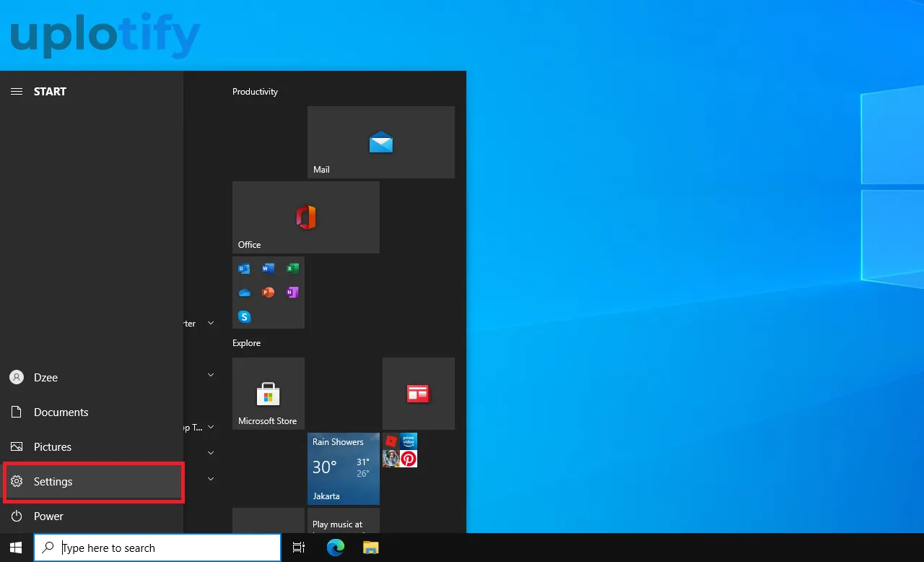Open the Play music at tile
This screenshot has width=924, height=562.
(344, 521)
